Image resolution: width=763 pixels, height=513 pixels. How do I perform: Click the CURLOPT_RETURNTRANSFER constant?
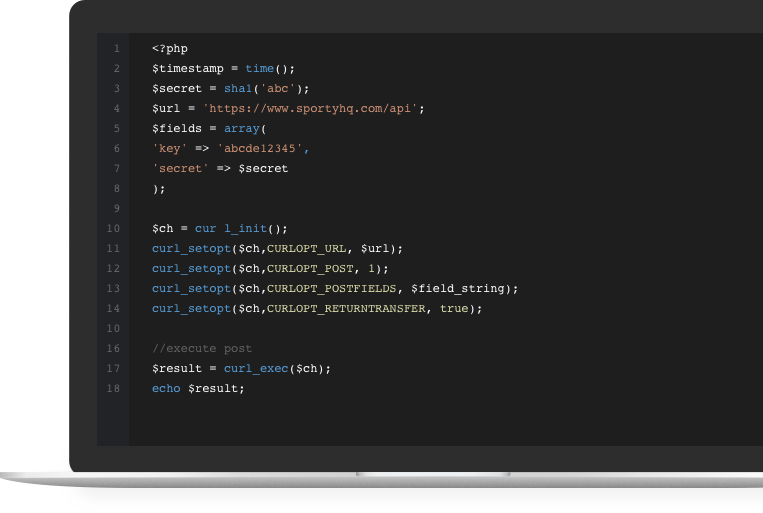tap(347, 308)
